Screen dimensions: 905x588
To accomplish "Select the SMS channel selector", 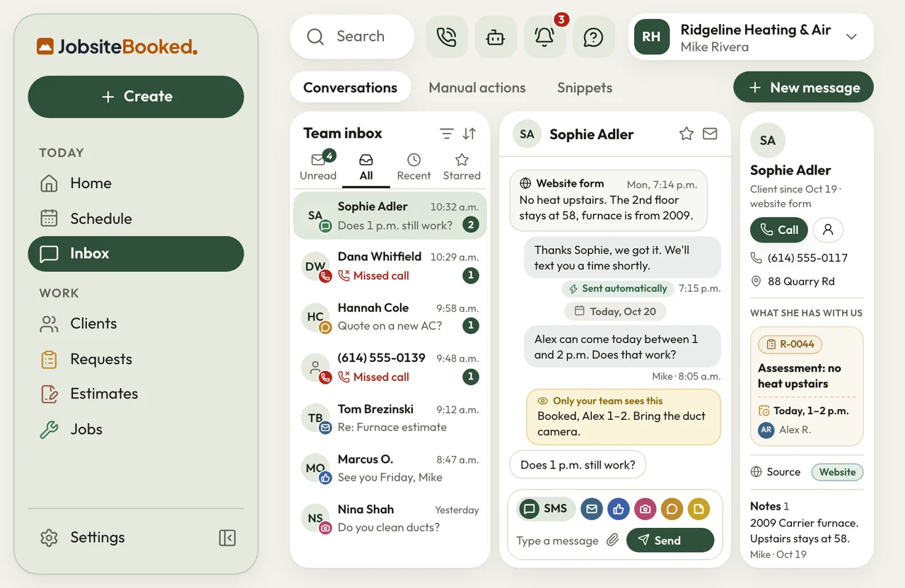I will pos(545,509).
